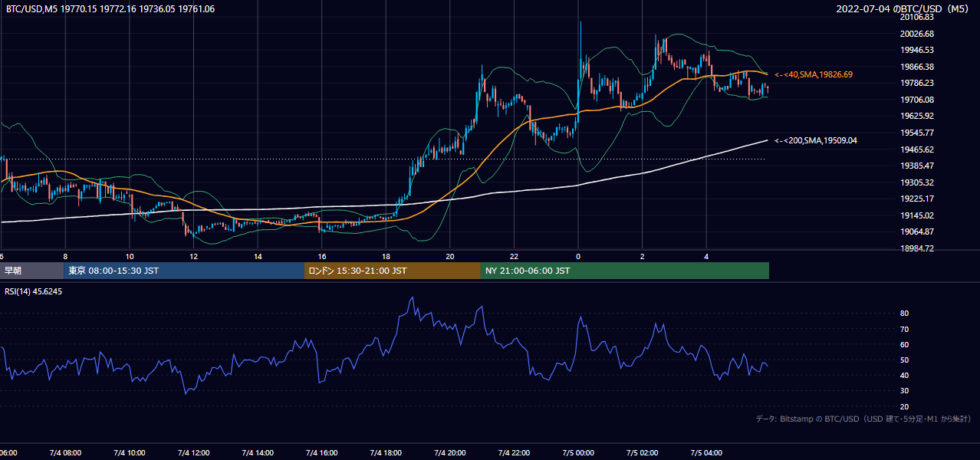980x460 pixels.
Task: Click the 7/5 04:00 date label
Action: pos(706,452)
